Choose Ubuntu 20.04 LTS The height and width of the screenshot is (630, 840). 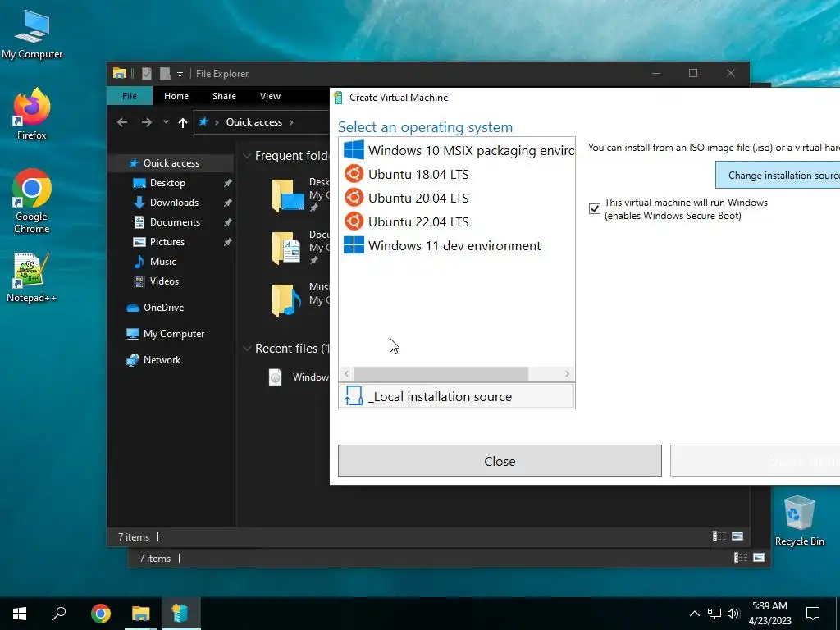tap(458, 198)
